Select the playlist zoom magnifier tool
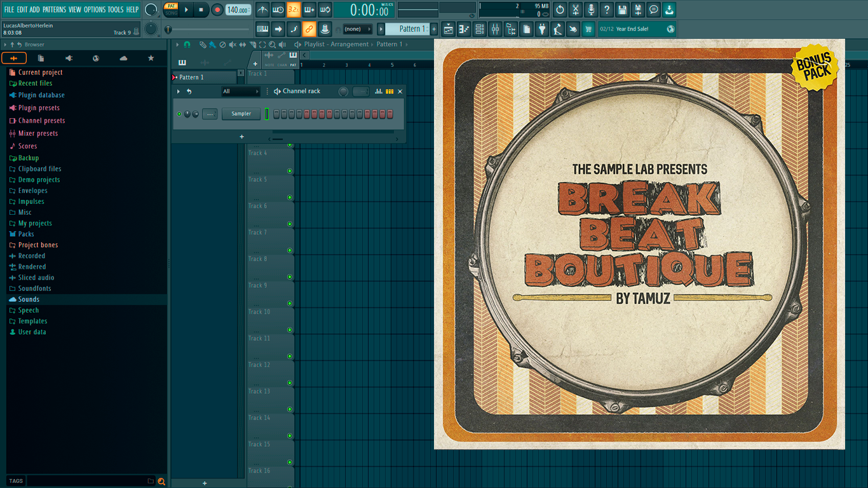This screenshot has width=868, height=488. point(272,44)
